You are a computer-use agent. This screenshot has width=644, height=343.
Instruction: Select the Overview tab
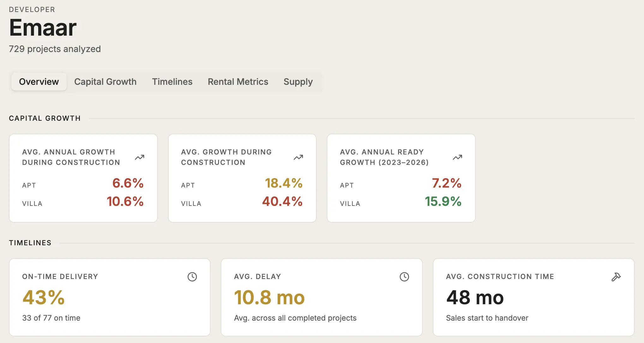[x=39, y=82]
